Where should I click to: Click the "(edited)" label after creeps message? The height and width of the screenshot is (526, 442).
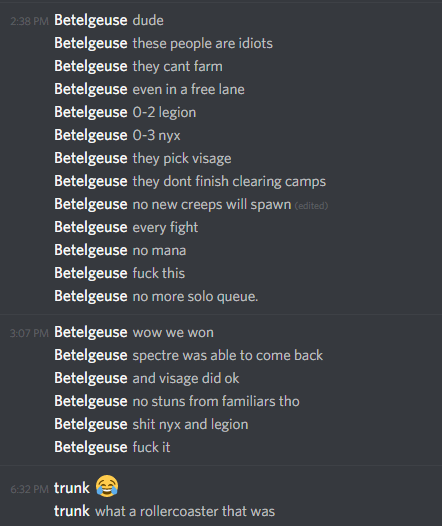coord(311,206)
